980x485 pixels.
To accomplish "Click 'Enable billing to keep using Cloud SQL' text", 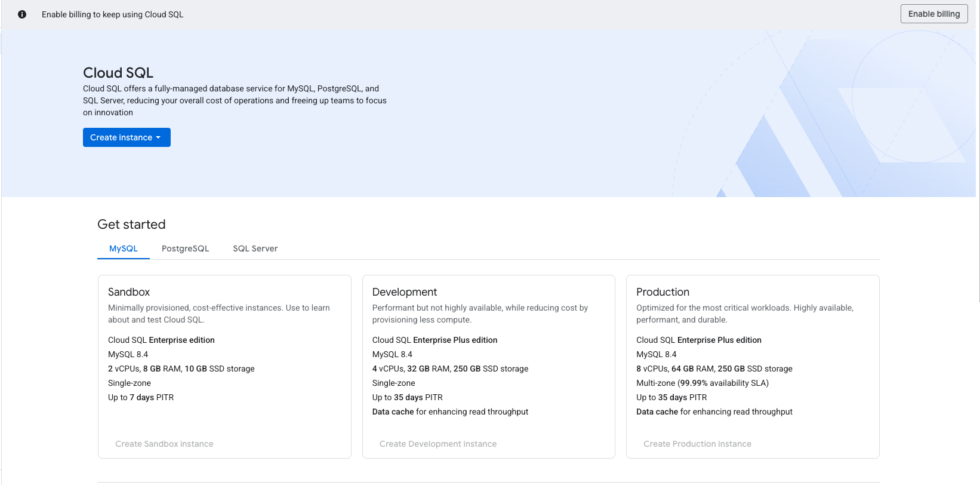I will (113, 14).
